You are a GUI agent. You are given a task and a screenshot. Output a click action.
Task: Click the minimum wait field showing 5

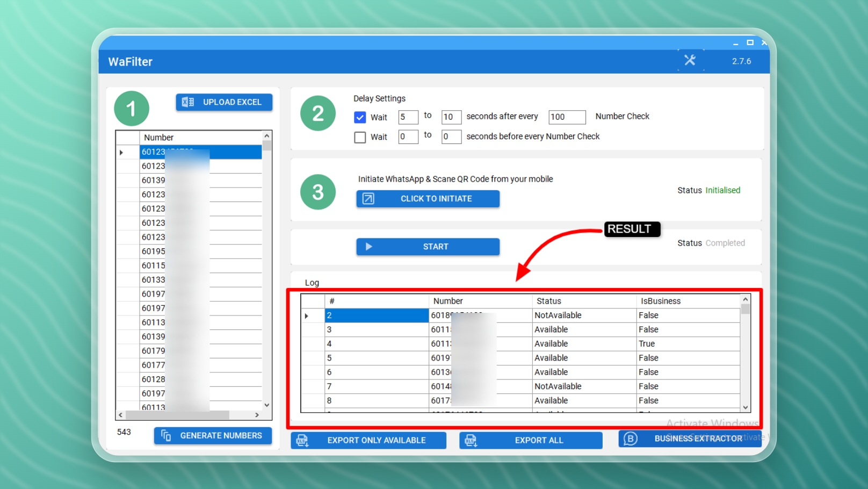pos(408,117)
